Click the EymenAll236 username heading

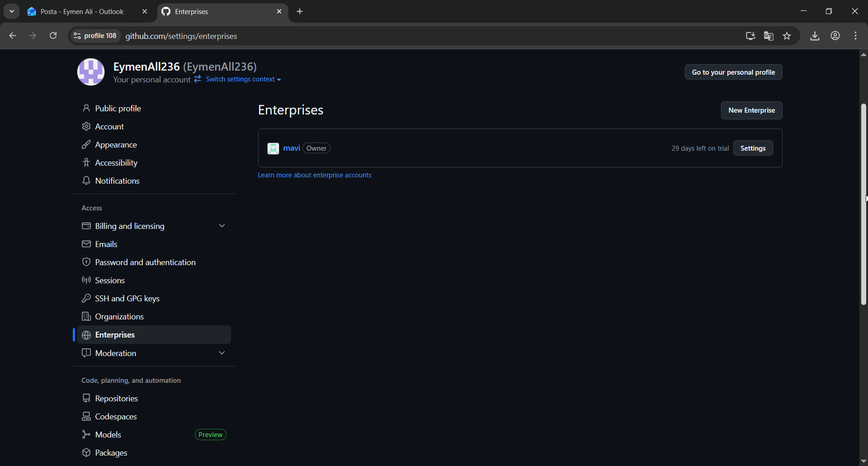pyautogui.click(x=146, y=67)
